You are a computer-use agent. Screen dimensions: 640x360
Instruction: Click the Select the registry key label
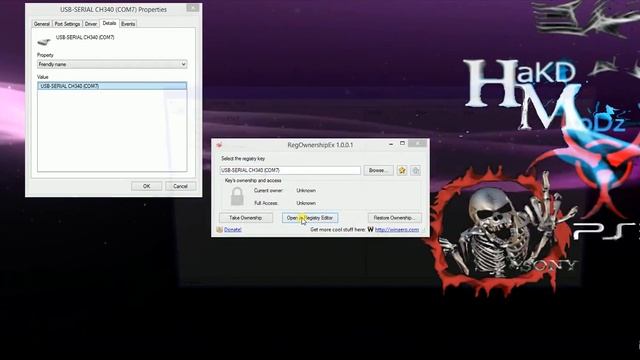(x=243, y=158)
